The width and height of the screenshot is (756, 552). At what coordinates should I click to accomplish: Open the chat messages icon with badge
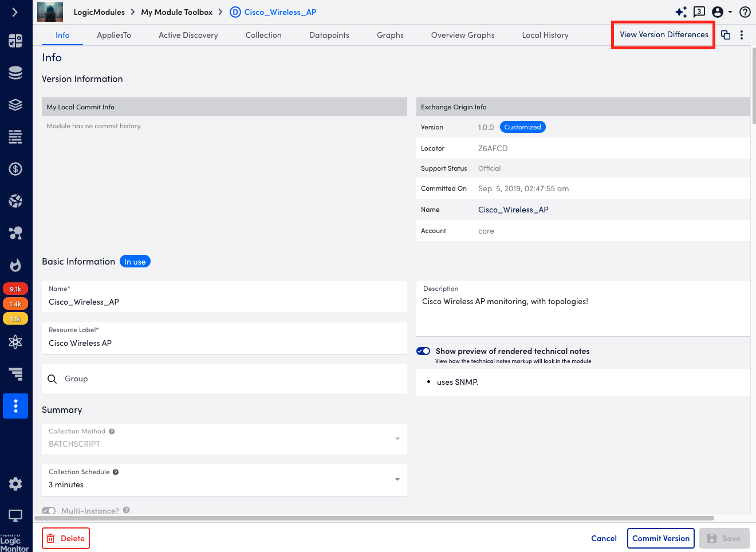point(699,12)
